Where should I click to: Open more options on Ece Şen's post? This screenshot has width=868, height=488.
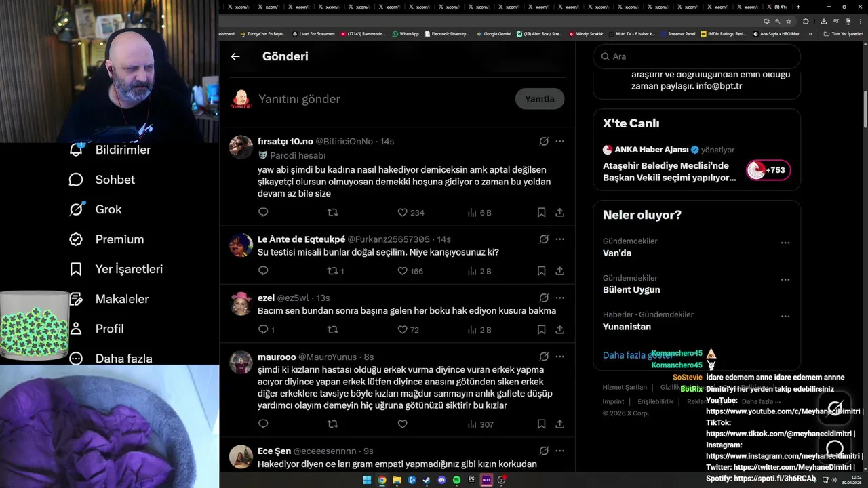[x=559, y=451]
